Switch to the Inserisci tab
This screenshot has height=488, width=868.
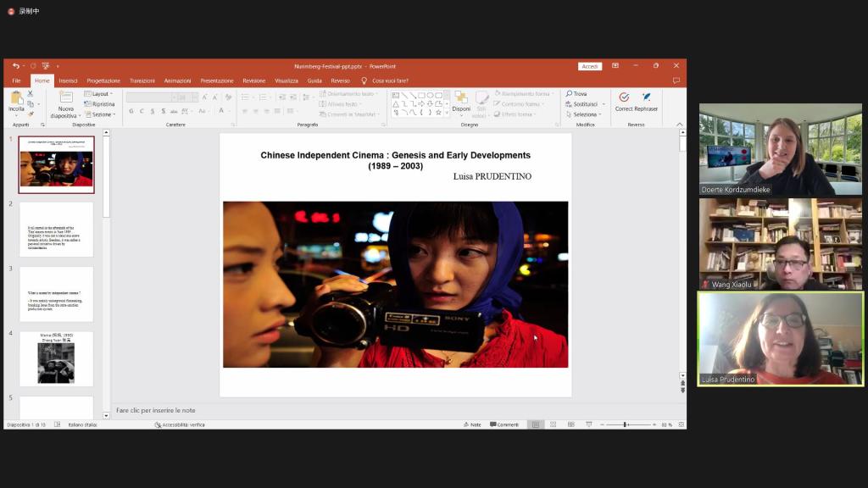[x=68, y=80]
